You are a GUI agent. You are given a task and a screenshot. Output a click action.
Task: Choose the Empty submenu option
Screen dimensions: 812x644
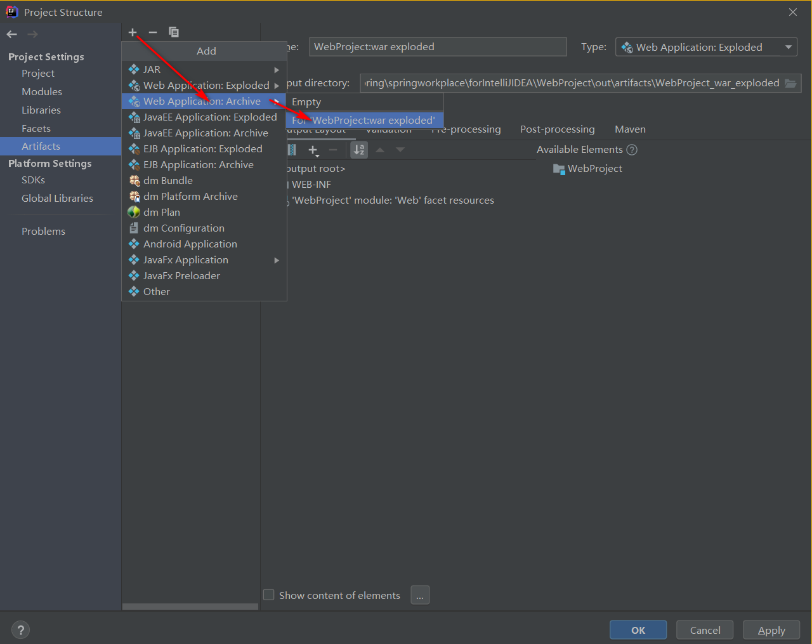(x=365, y=102)
